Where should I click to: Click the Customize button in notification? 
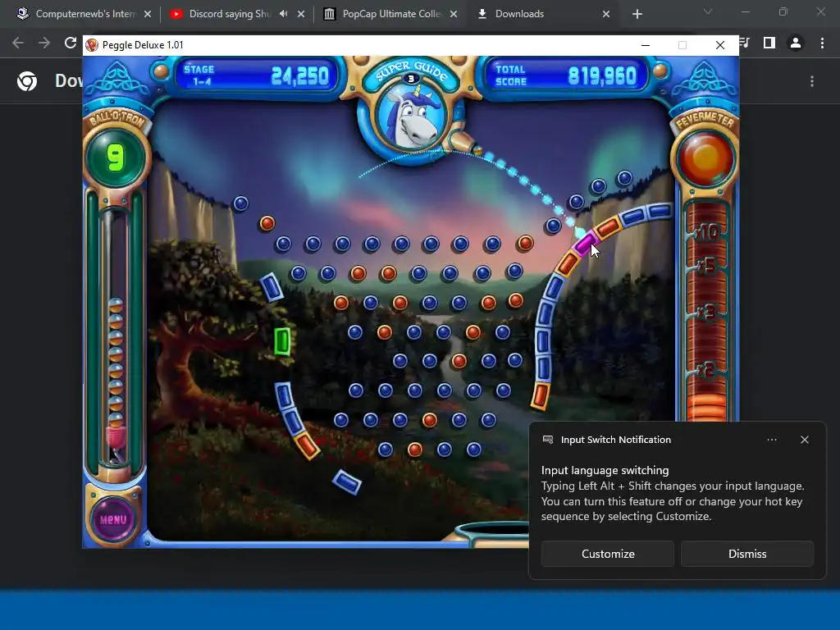(608, 554)
